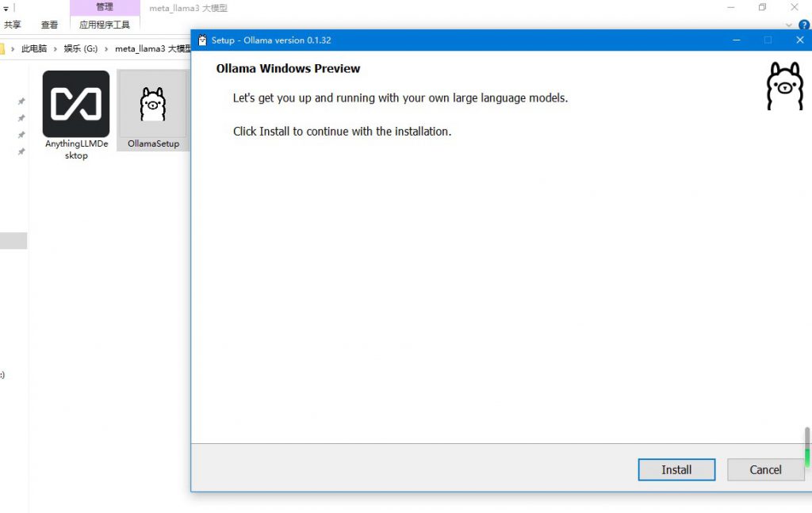Close the Ollama Setup dialog window
812x513 pixels.
799,40
